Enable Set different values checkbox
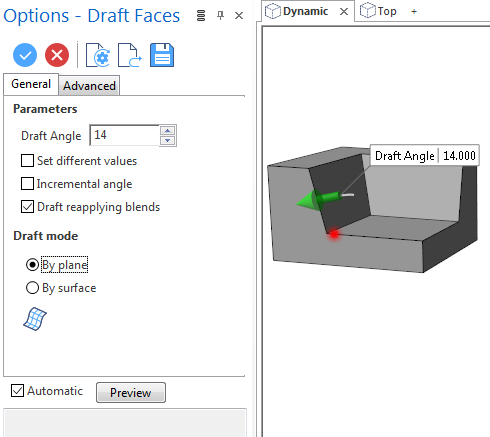490x437 pixels. click(27, 161)
